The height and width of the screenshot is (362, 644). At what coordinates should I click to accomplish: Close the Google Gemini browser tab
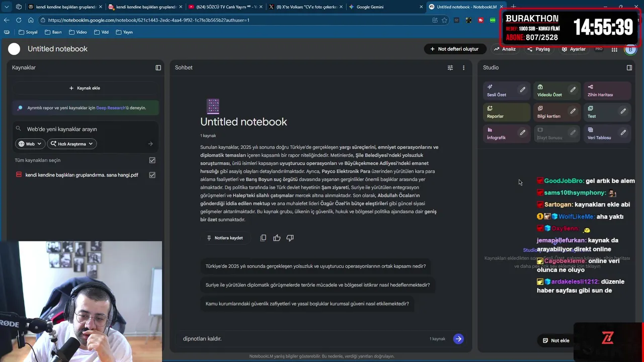pos(421,7)
